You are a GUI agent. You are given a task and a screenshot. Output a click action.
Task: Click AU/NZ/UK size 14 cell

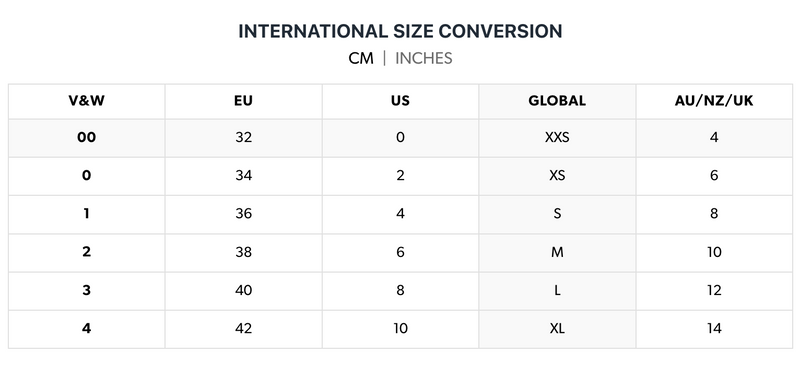point(714,329)
